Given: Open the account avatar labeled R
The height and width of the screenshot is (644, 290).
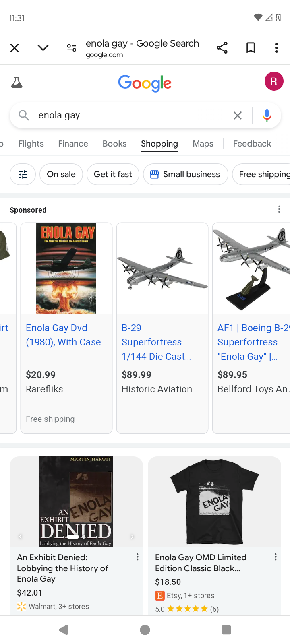Looking at the screenshot, I should pyautogui.click(x=274, y=81).
